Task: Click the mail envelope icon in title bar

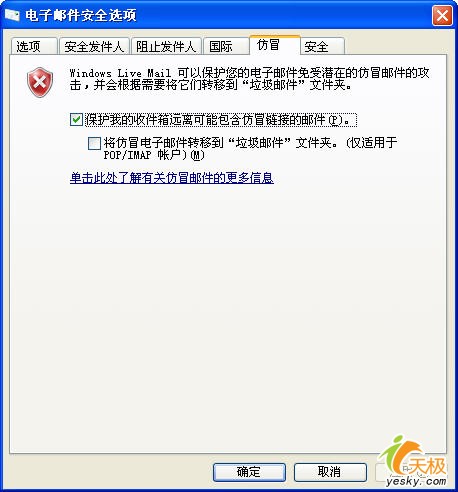Action: [12, 15]
